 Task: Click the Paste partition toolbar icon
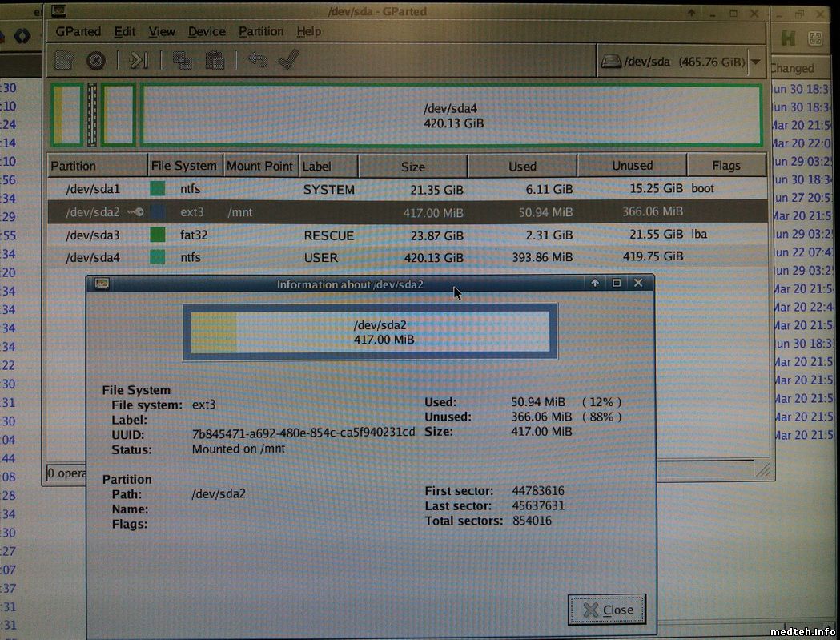pyautogui.click(x=214, y=60)
